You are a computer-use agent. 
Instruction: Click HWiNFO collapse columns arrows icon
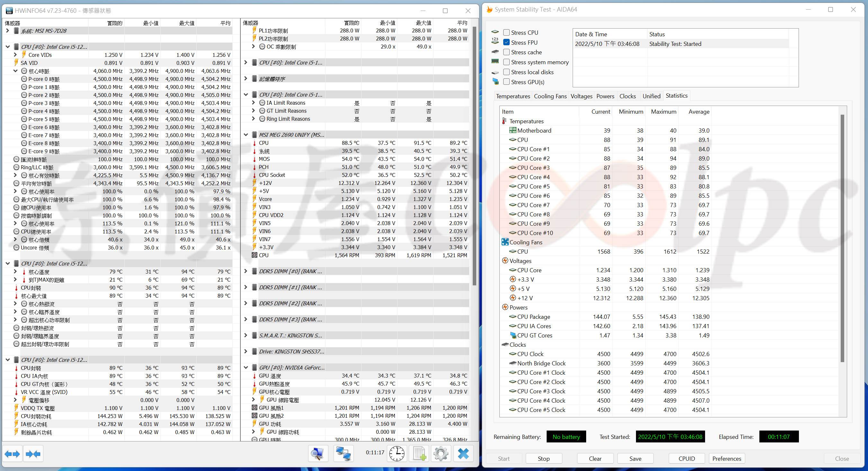[x=33, y=454]
